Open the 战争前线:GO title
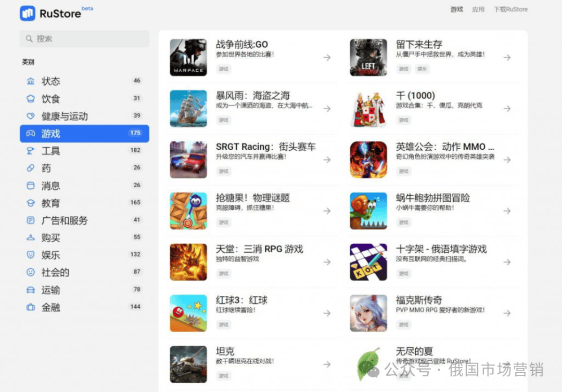 (242, 44)
